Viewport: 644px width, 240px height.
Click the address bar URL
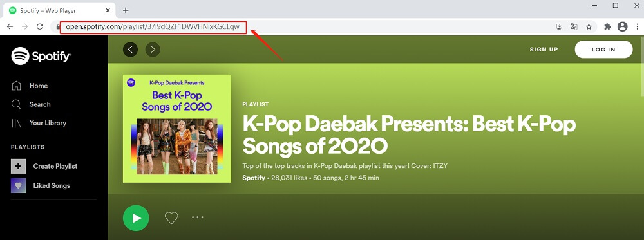(x=153, y=27)
